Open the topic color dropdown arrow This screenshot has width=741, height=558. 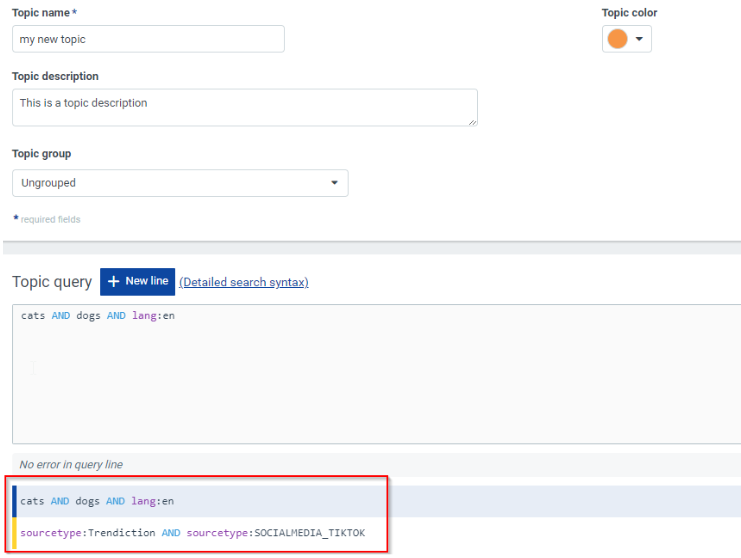point(639,39)
